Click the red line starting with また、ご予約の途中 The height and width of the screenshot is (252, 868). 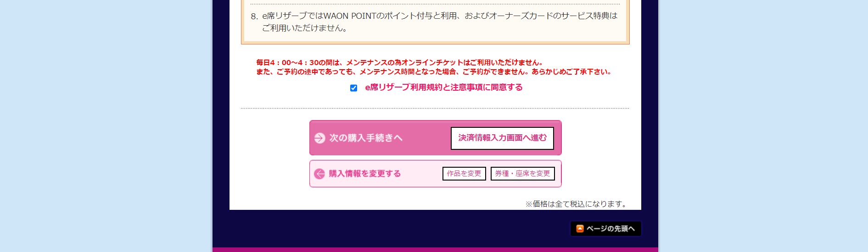(x=434, y=71)
